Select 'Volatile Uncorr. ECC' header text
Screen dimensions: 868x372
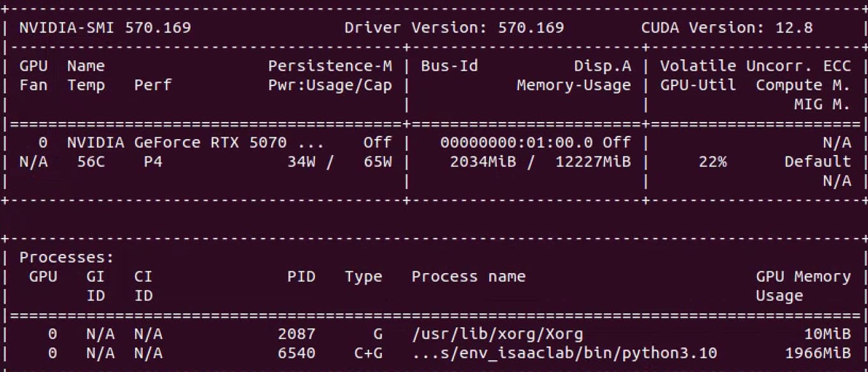pos(756,66)
